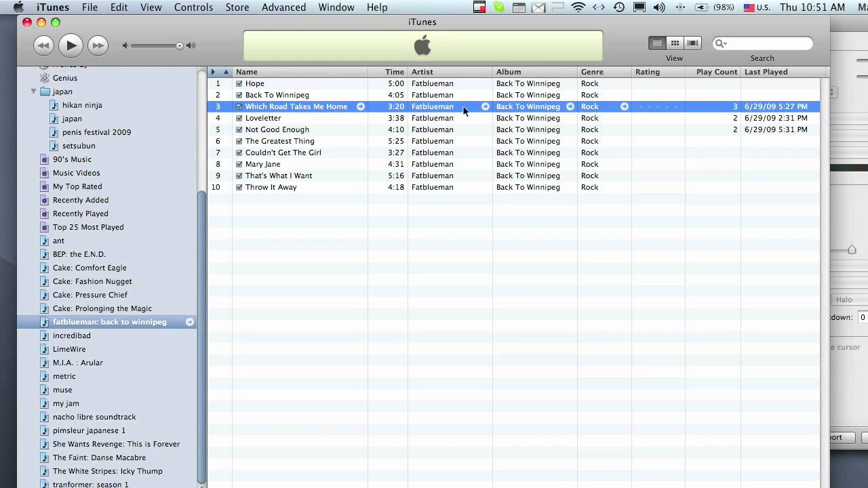Screen dimensions: 868x488
Task: Skip forward with the fast-forward button
Action: click(x=98, y=45)
